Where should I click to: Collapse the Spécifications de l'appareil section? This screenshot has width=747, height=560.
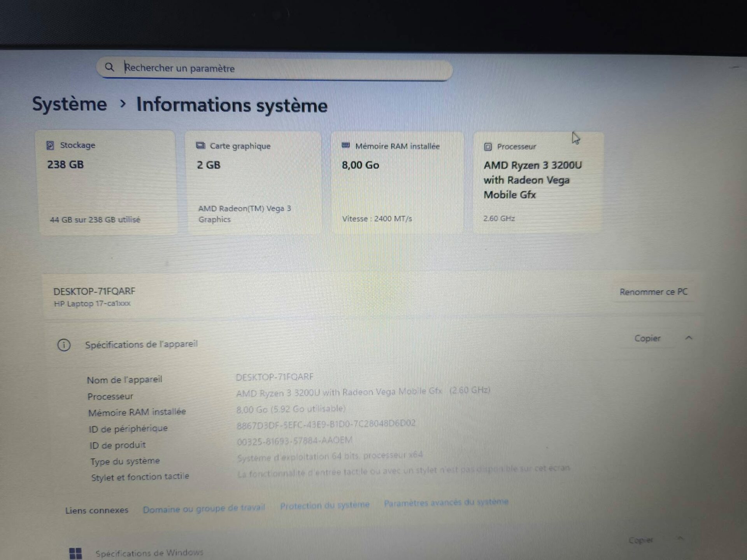(x=689, y=338)
